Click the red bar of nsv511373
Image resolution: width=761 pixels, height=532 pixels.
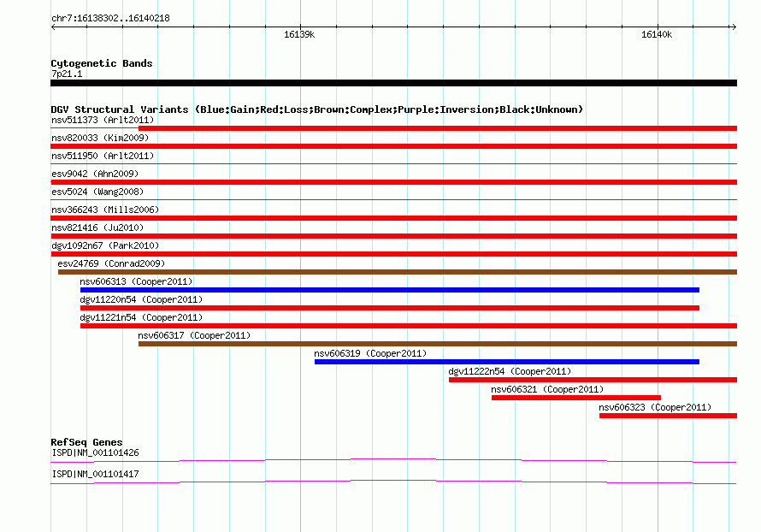click(438, 128)
